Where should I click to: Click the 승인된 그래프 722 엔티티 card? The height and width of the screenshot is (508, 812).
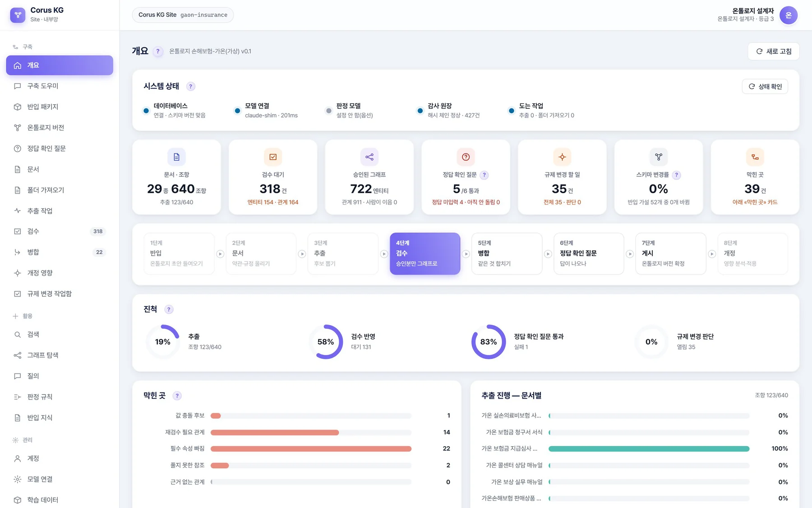(x=369, y=177)
